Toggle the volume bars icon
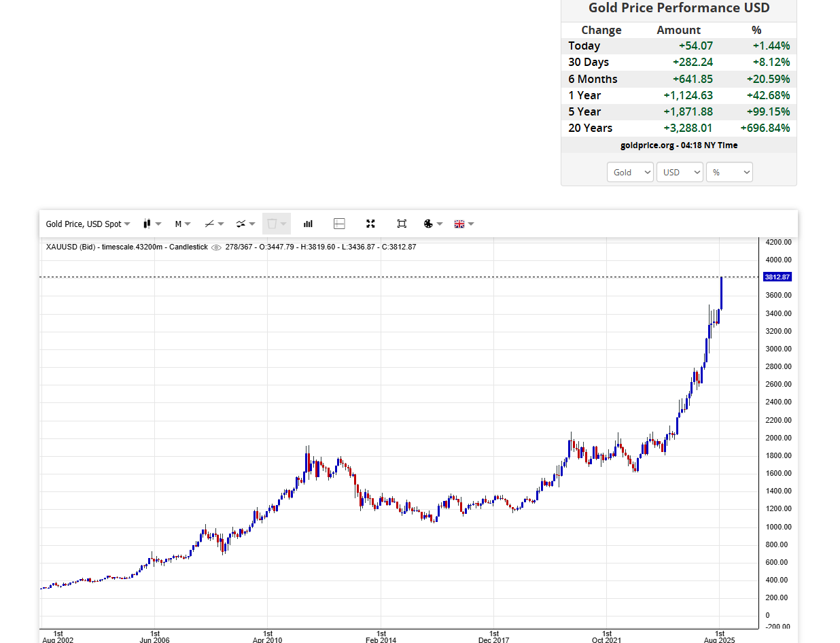The width and height of the screenshot is (840, 643). click(x=308, y=224)
